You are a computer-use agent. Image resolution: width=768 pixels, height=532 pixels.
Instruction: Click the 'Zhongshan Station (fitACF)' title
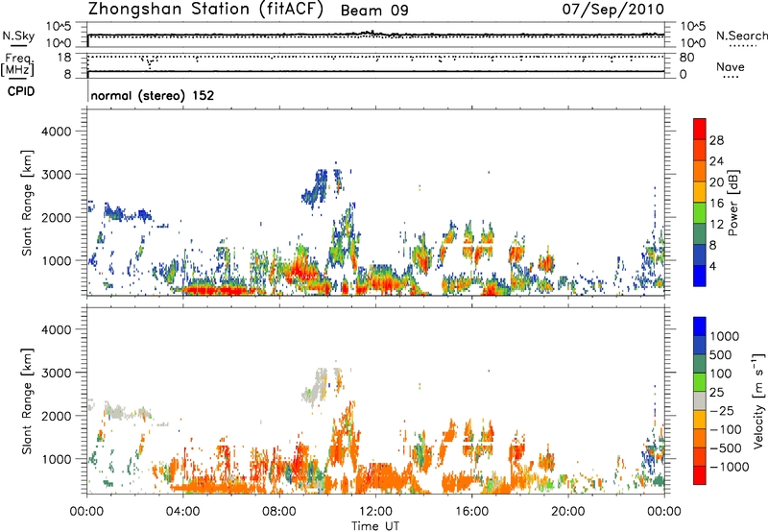tap(206, 10)
